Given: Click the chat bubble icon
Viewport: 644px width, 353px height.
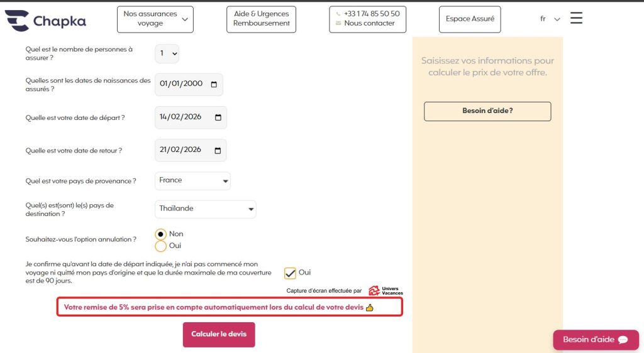Looking at the screenshot, I should coord(623,340).
